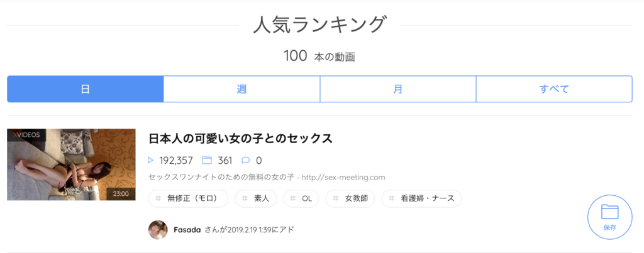Switch to the 週 weekly tab
Screen dimensions: 644x253
point(241,89)
